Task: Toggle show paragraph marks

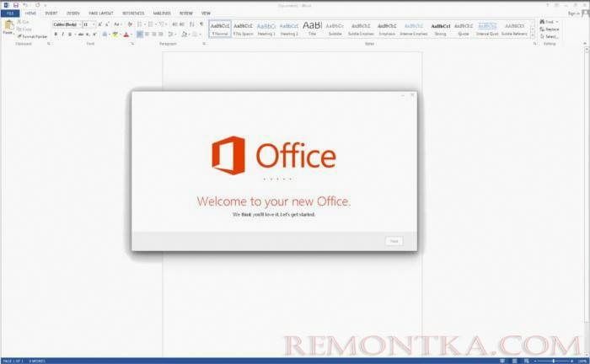Action: click(201, 24)
